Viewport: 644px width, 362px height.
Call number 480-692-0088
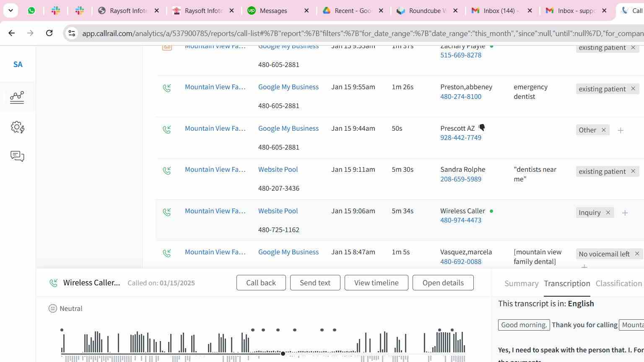(x=461, y=261)
